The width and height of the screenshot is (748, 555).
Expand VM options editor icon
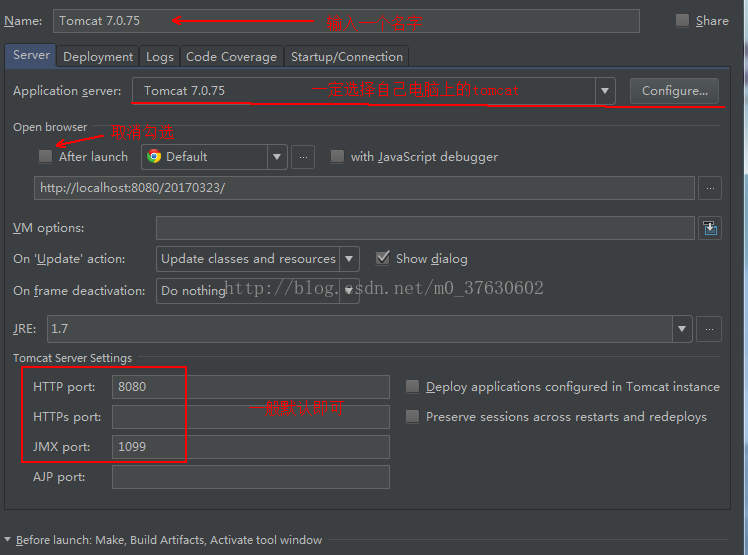(710, 228)
